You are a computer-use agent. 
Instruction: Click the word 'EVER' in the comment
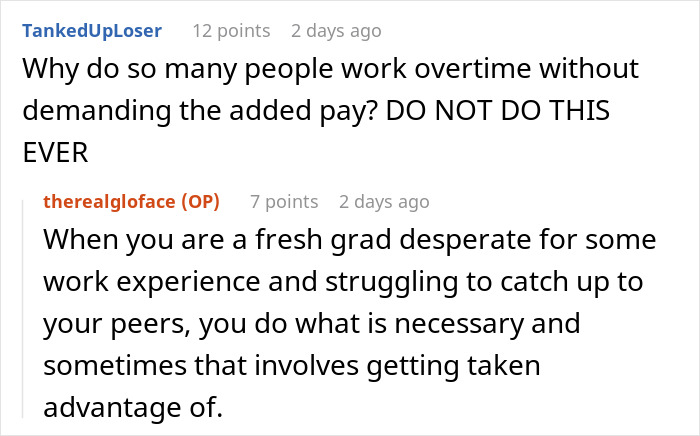click(55, 155)
